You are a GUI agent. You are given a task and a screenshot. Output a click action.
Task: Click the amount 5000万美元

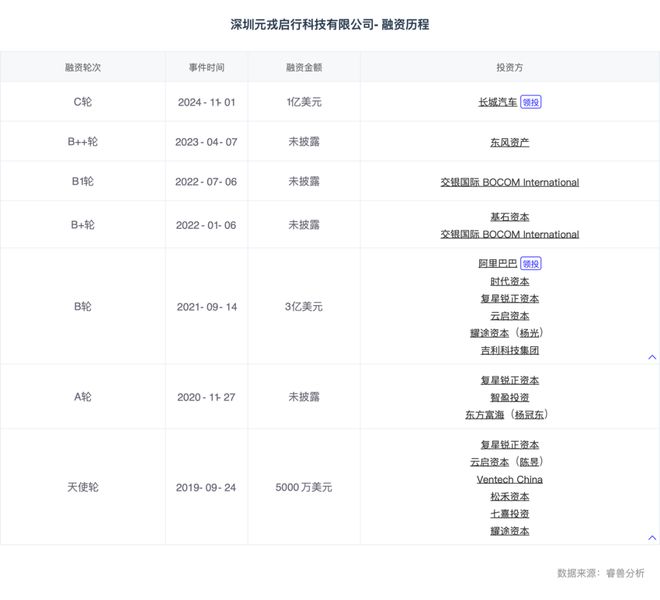304,487
